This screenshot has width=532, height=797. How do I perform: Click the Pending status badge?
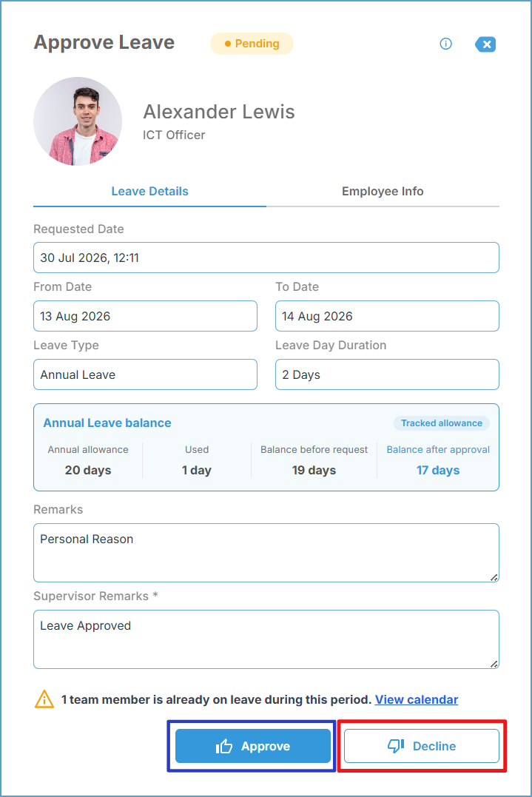[x=252, y=44]
